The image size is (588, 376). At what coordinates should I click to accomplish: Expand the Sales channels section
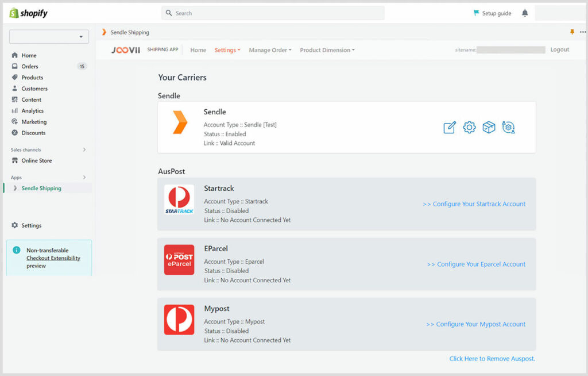click(x=84, y=149)
